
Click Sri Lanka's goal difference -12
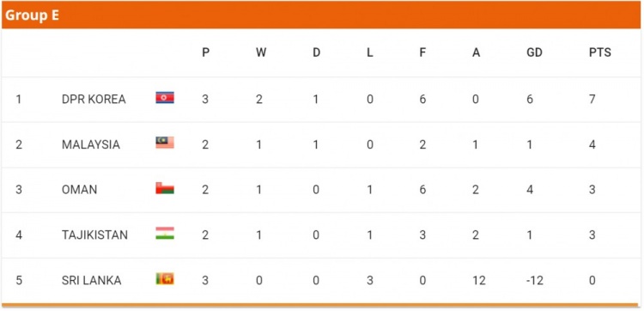tap(535, 281)
